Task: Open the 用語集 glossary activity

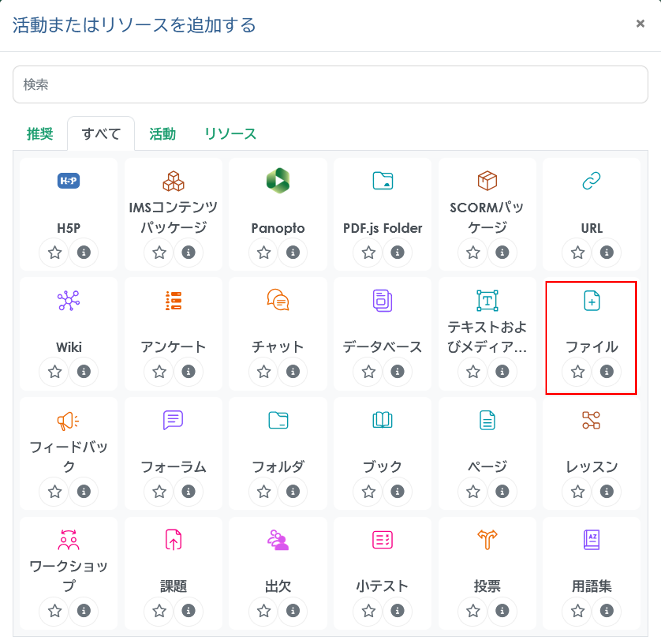Action: point(591,540)
